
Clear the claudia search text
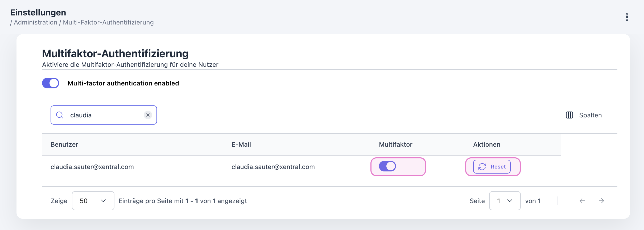148,115
